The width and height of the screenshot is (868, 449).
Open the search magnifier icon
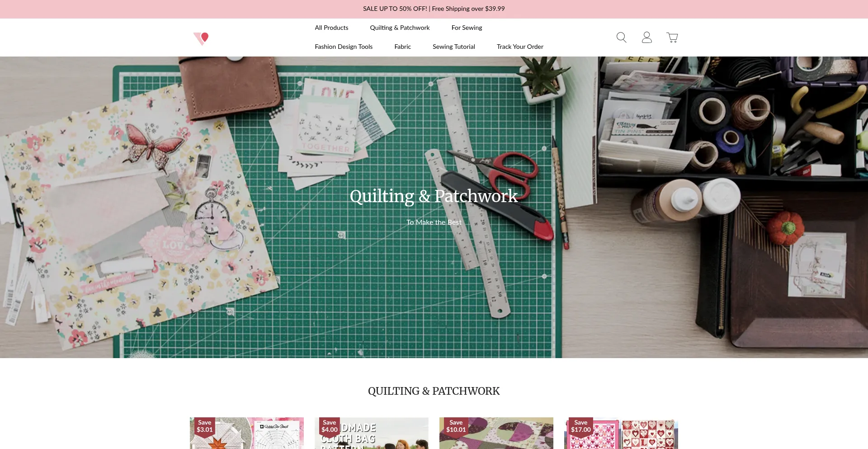coord(621,38)
